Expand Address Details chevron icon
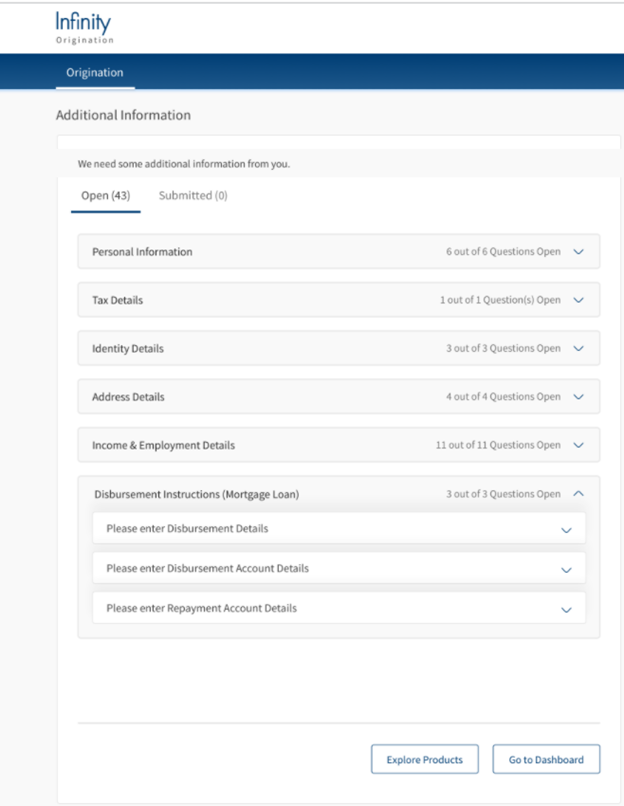 (578, 397)
